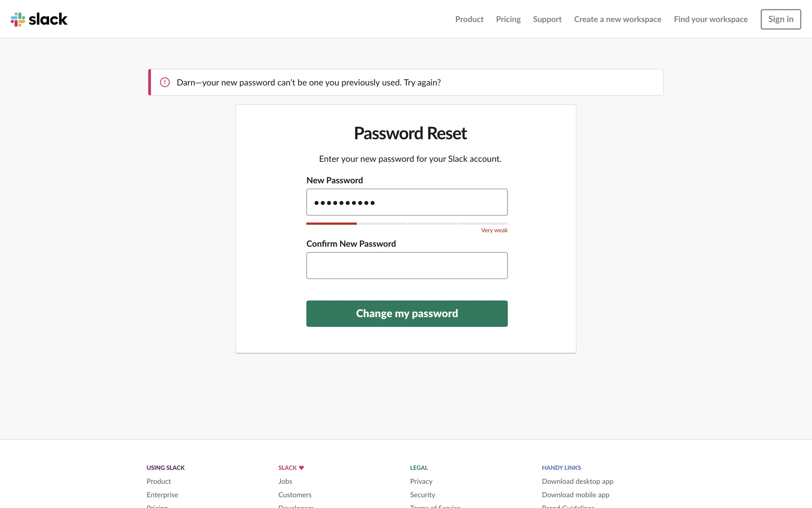This screenshot has width=812, height=508.
Task: Click the Confirm New Password field
Action: (406, 265)
